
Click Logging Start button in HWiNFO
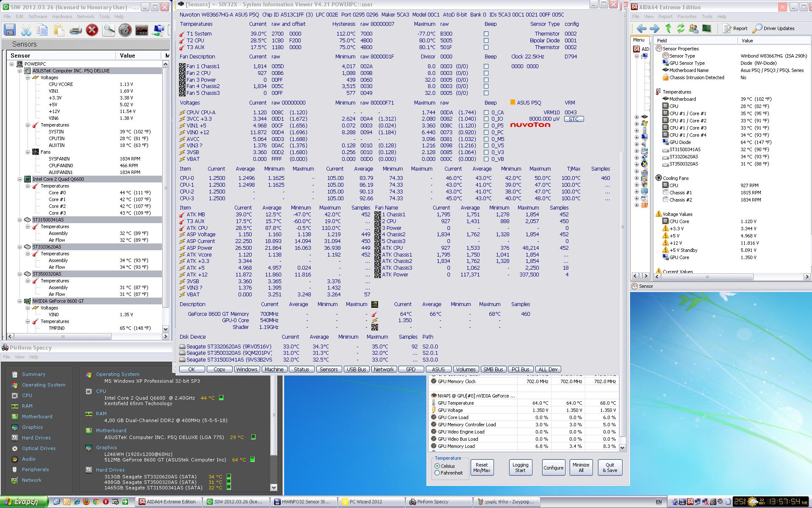click(x=520, y=467)
